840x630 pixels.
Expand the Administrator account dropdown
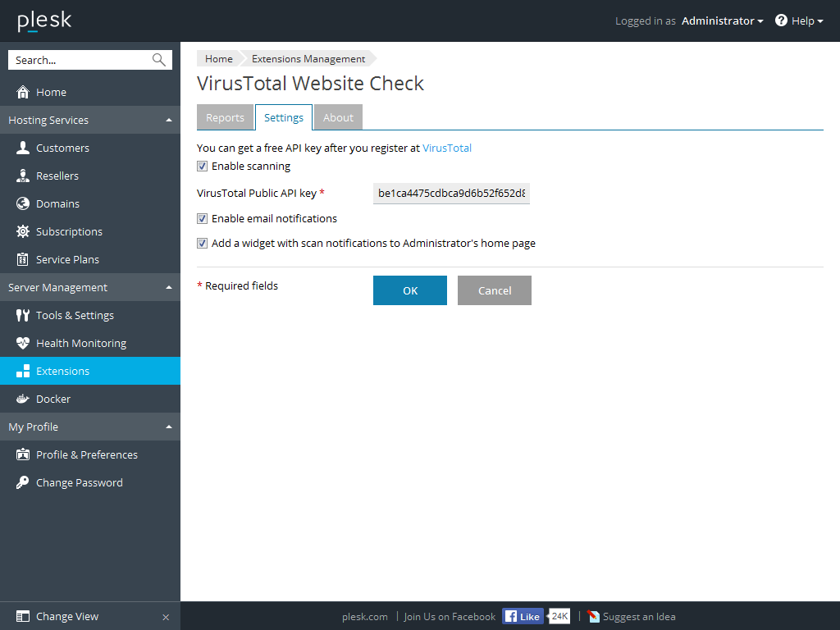721,21
